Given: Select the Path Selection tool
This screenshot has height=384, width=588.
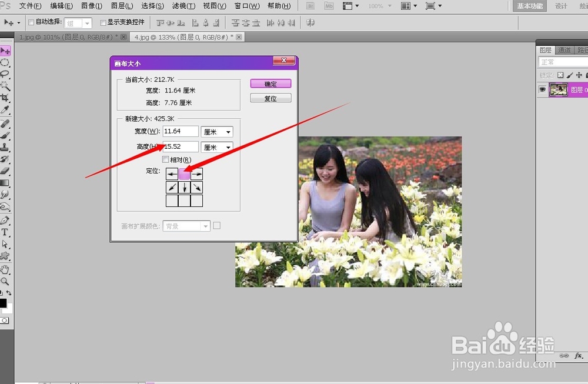Looking at the screenshot, I should 5,244.
